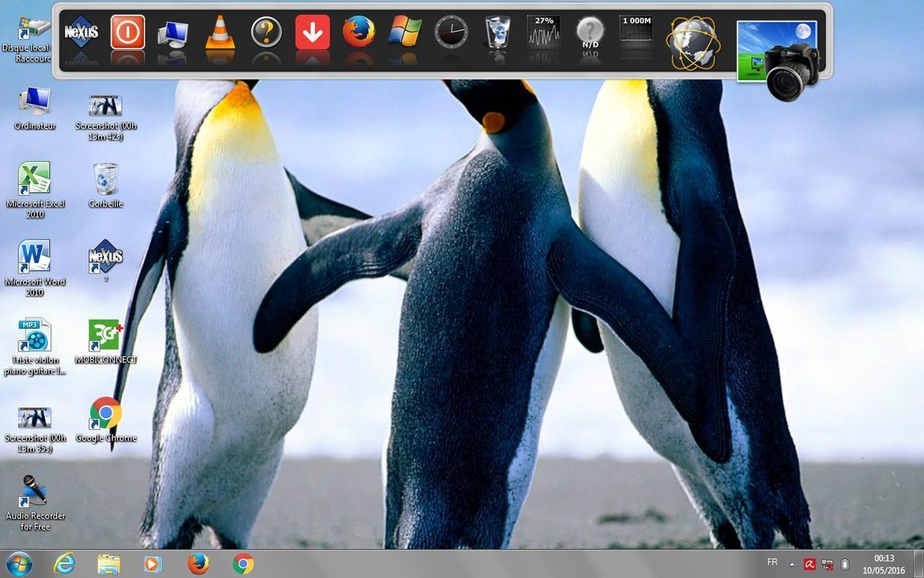This screenshot has width=924, height=578.
Task: Launch VLC media player from the dock
Action: click(x=220, y=33)
